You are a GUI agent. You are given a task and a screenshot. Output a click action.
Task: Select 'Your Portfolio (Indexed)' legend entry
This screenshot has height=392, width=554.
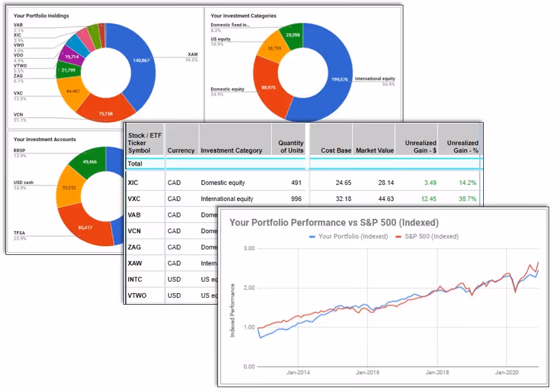[x=349, y=237]
